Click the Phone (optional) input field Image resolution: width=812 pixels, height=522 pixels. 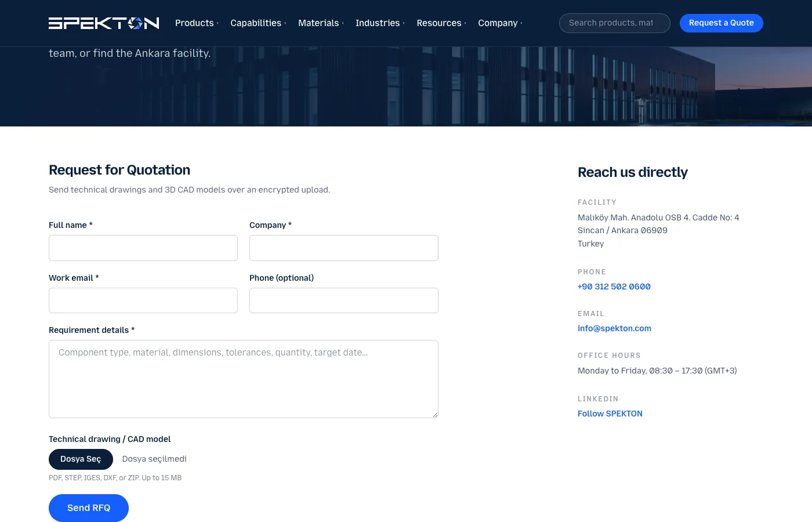click(x=344, y=300)
